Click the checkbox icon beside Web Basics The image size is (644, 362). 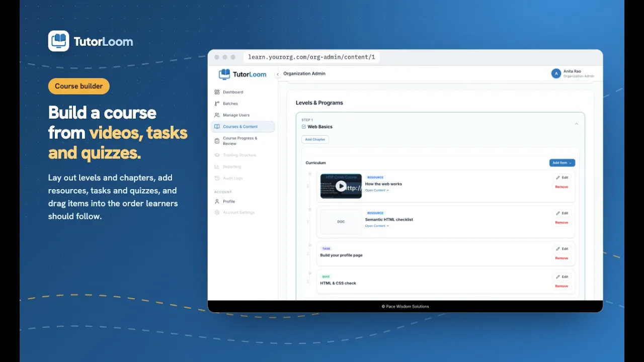click(x=304, y=127)
